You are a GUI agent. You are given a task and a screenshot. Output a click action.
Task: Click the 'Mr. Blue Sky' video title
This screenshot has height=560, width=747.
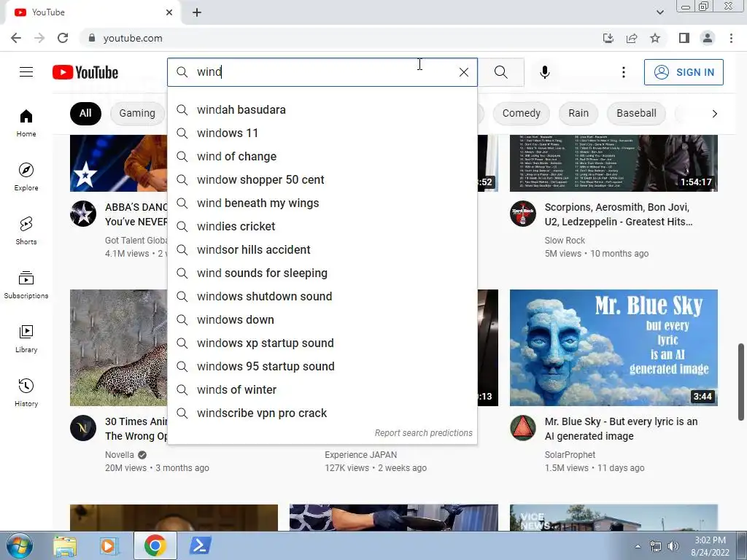pyautogui.click(x=621, y=429)
